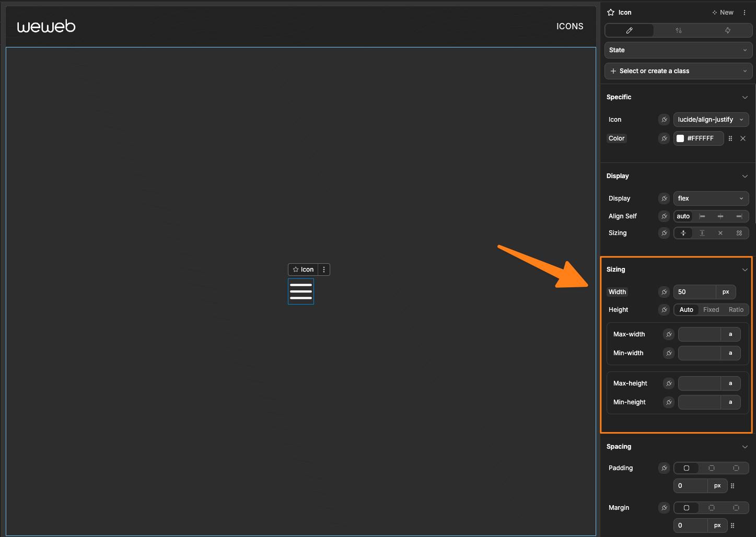Screen dimensions: 756x537
Task: Open the three-dot menu beside Icon title
Action: click(x=744, y=12)
